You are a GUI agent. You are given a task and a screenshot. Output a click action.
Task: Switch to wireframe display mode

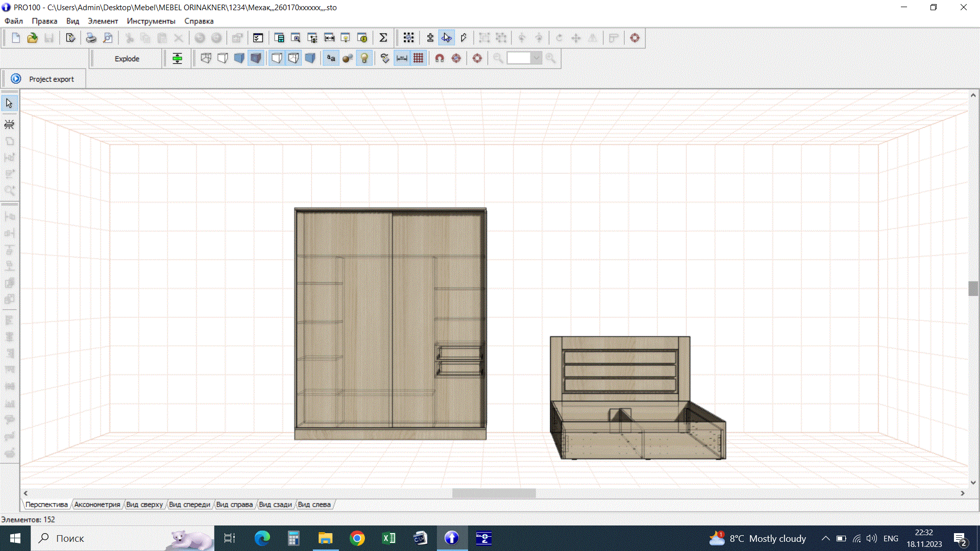206,58
